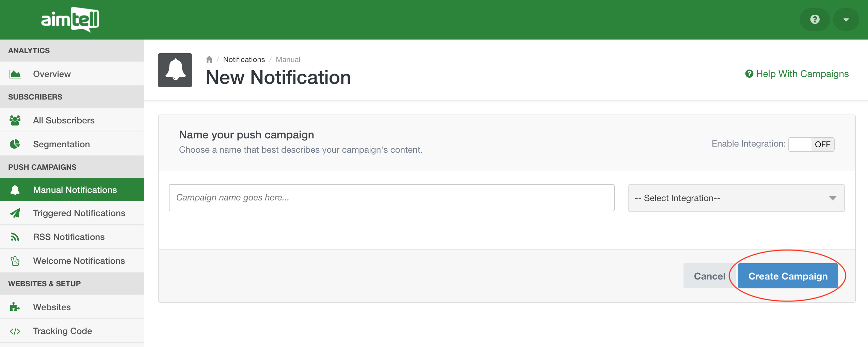Click the Aimtell logo

click(x=70, y=19)
